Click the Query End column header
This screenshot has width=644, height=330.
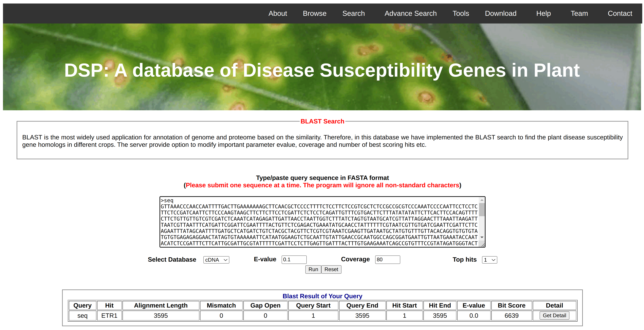[362, 305]
